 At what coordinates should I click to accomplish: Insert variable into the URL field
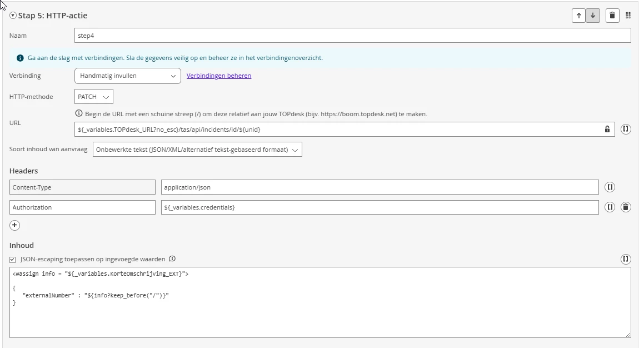coord(626,129)
